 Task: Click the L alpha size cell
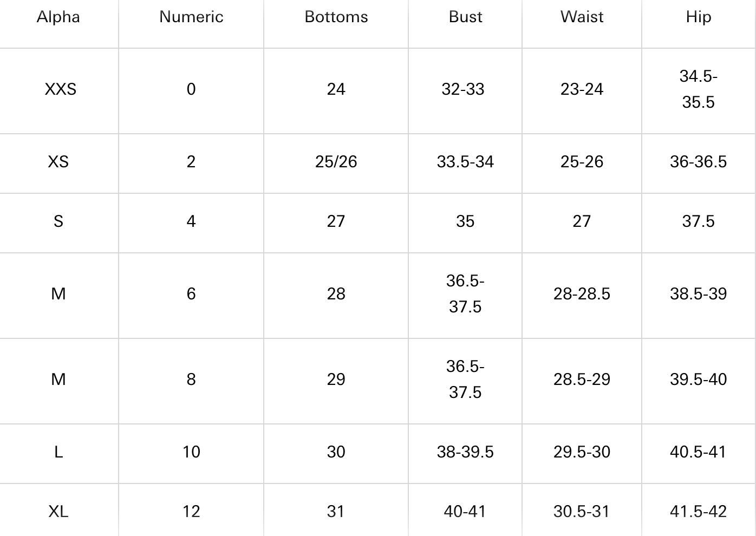pyautogui.click(x=58, y=452)
